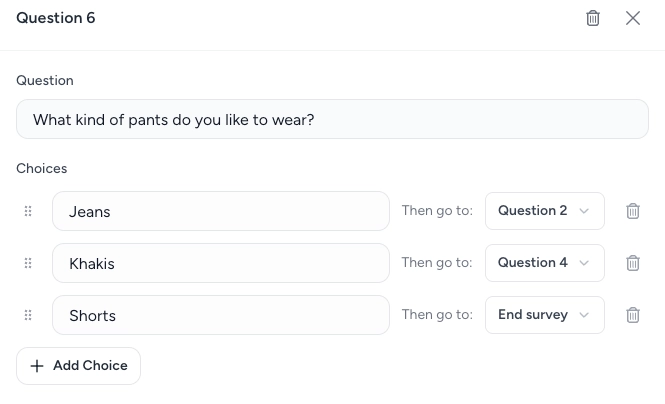The width and height of the screenshot is (665, 404).
Task: Delete the Jeans choice
Action: tap(633, 211)
